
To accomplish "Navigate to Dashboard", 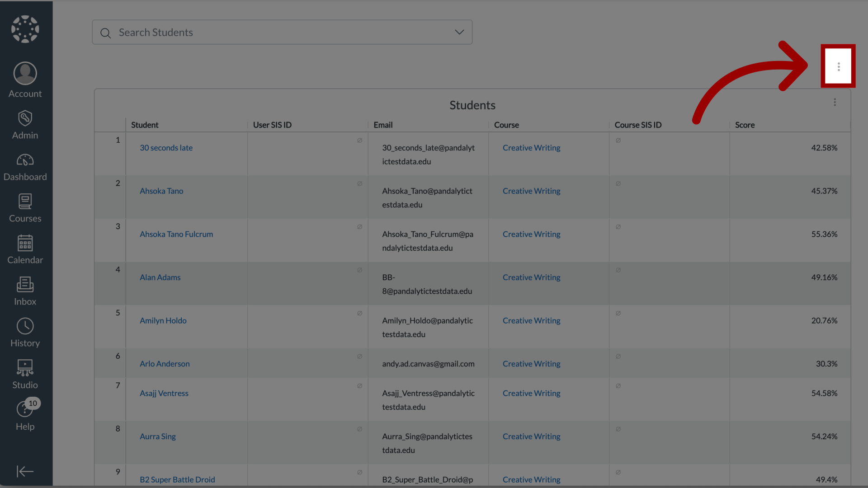I will click(25, 167).
